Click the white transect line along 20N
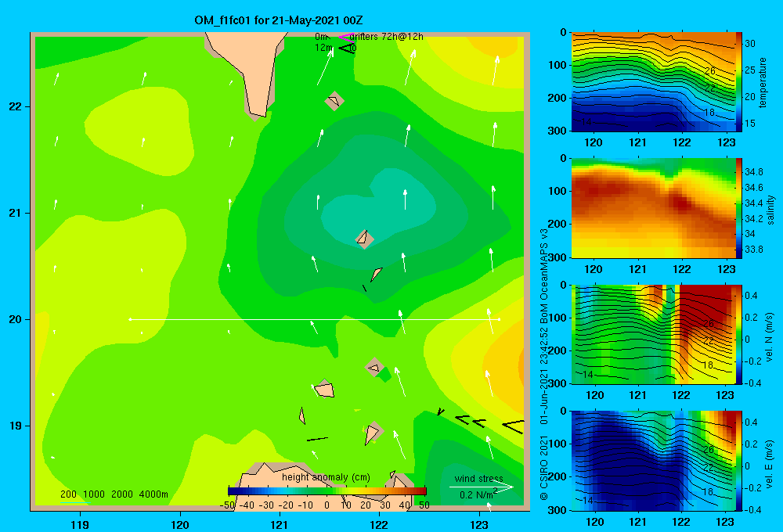 pyautogui.click(x=315, y=319)
